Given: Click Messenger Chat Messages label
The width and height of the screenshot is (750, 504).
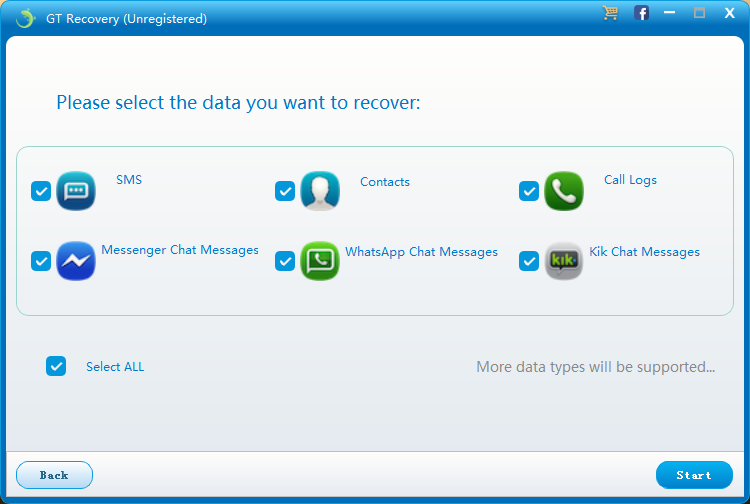Looking at the screenshot, I should pos(180,250).
